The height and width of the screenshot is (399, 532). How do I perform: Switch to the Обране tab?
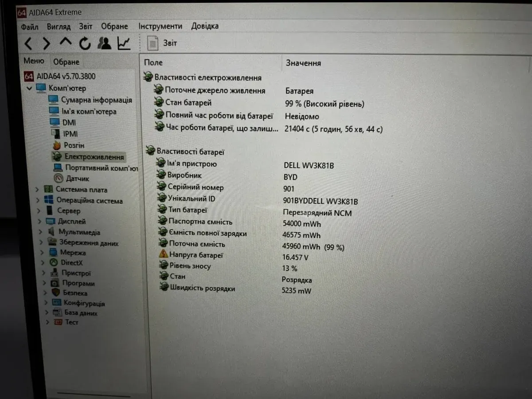pyautogui.click(x=66, y=62)
